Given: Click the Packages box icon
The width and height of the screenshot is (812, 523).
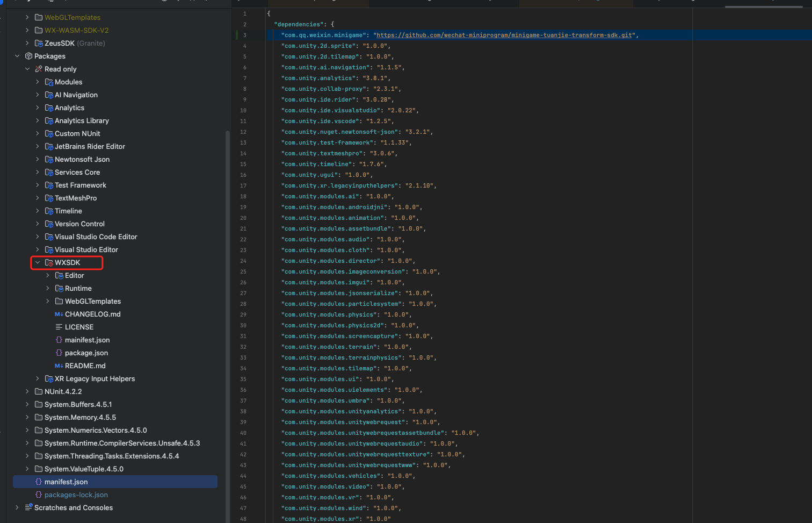Looking at the screenshot, I should click(x=28, y=56).
